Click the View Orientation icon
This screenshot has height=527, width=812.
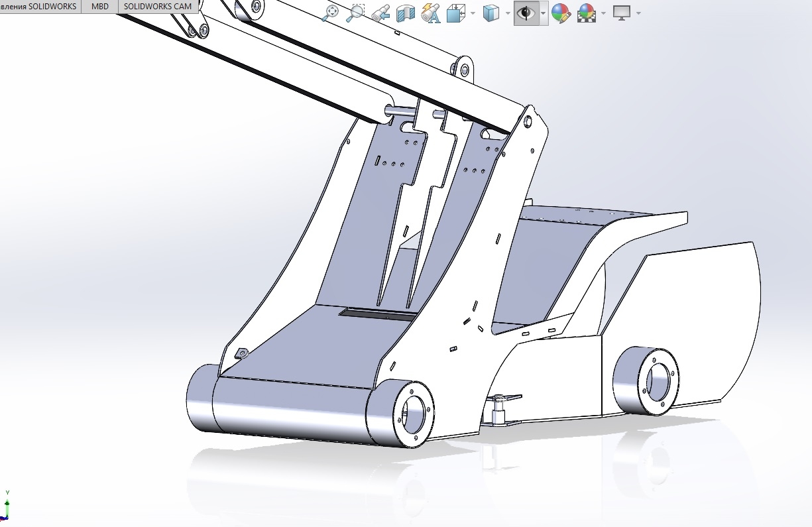click(455, 13)
